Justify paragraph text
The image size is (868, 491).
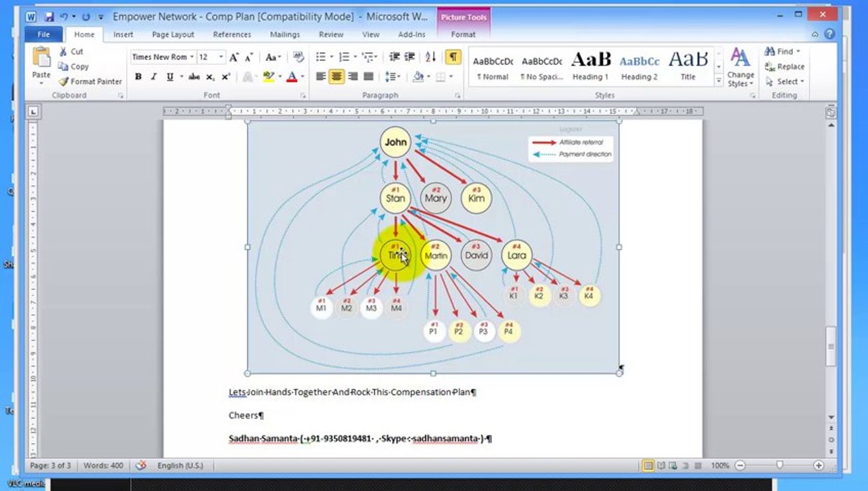[368, 77]
